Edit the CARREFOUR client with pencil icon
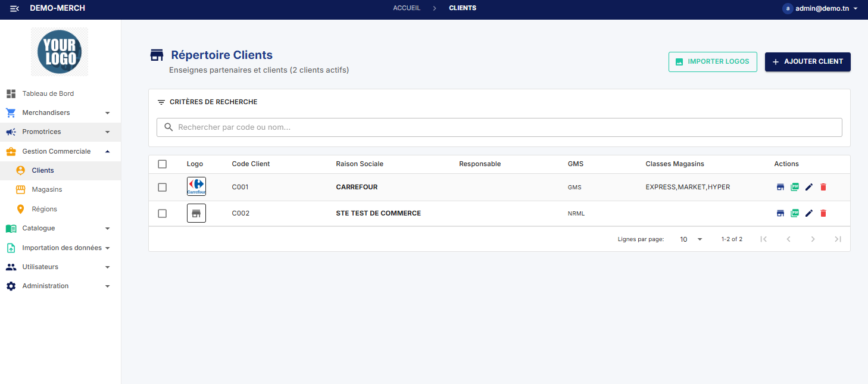 point(809,187)
